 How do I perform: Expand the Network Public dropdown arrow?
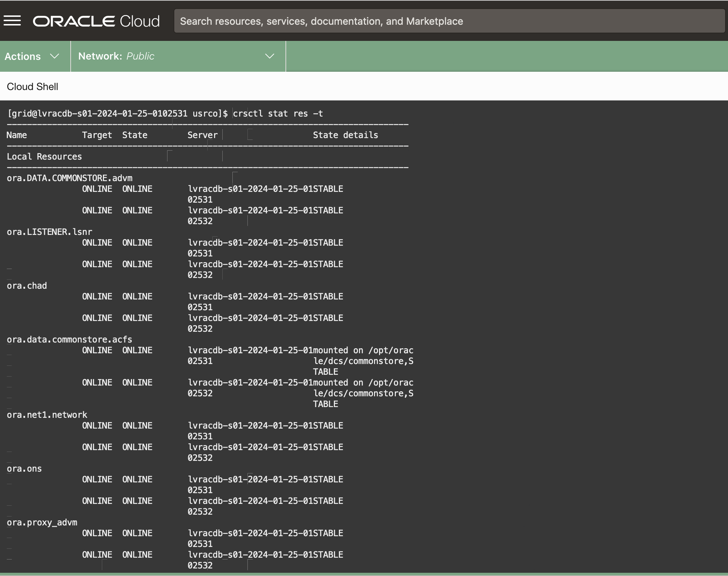269,56
